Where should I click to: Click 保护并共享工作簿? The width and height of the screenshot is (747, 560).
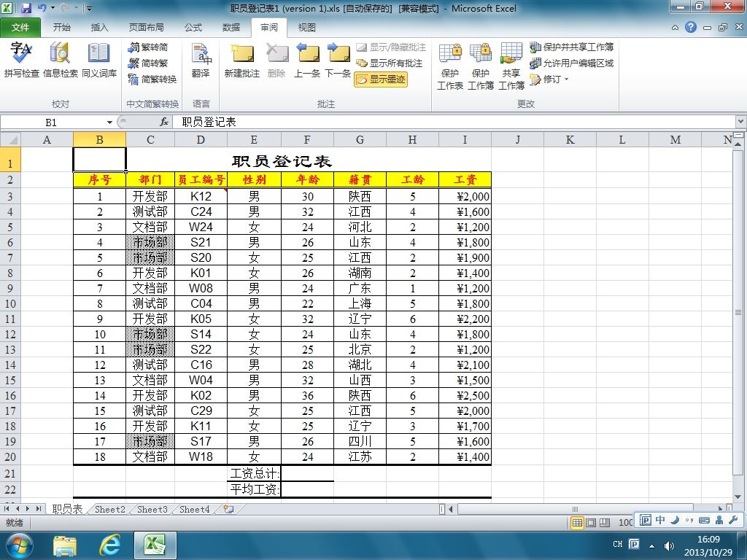point(571,47)
